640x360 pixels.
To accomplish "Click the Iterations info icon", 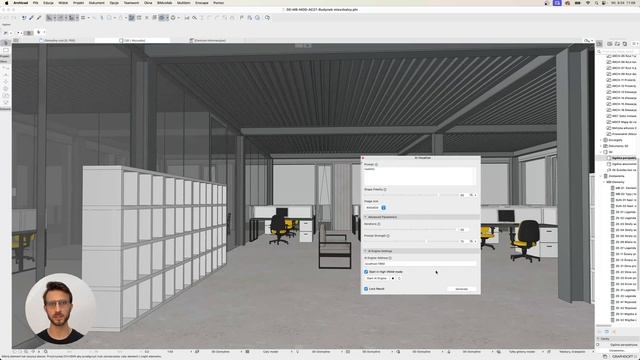I will (x=379, y=224).
